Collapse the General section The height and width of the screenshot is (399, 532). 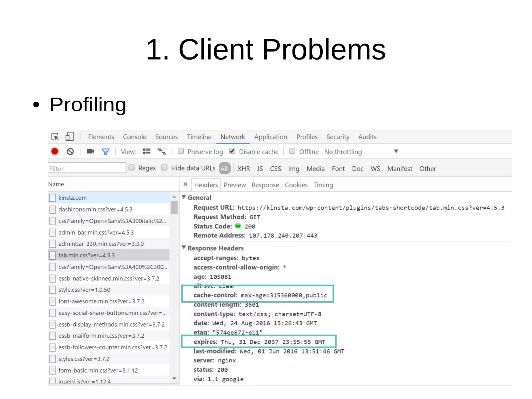pos(184,197)
